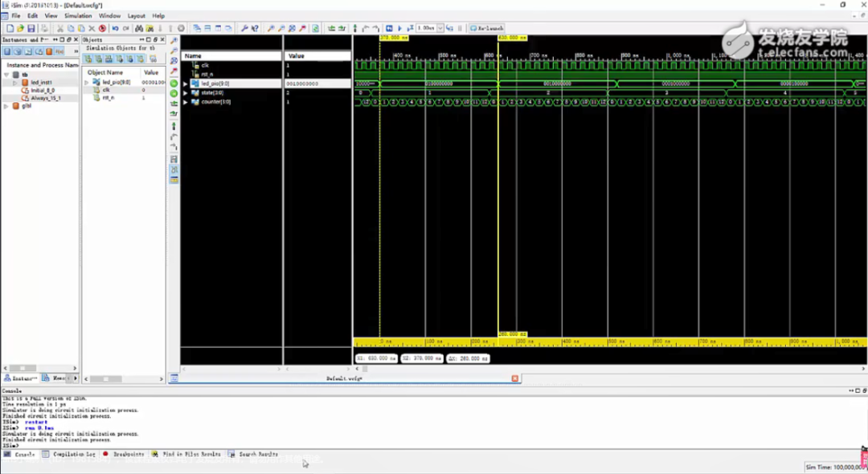
Task: Select Always_15_1 process in instance tree
Action: pyautogui.click(x=45, y=98)
